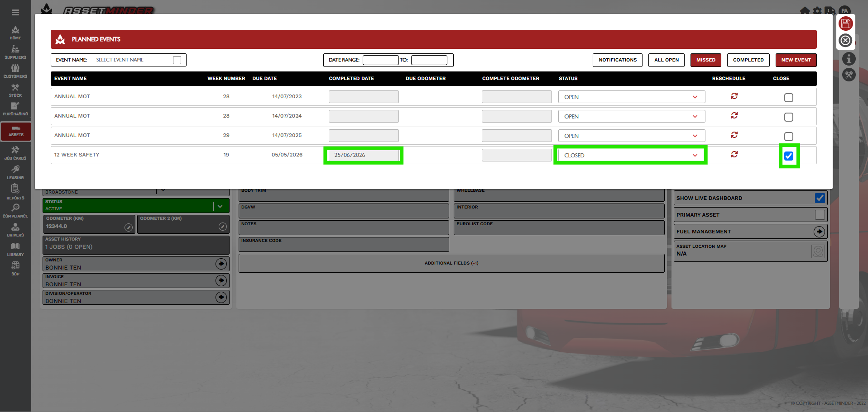Open the info icon on the right toolbar
The height and width of the screenshot is (412, 868).
(849, 59)
